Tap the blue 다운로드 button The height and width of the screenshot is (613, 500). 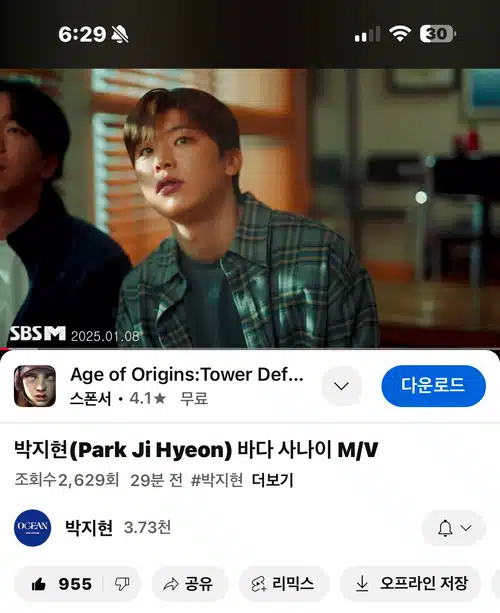pos(434,386)
